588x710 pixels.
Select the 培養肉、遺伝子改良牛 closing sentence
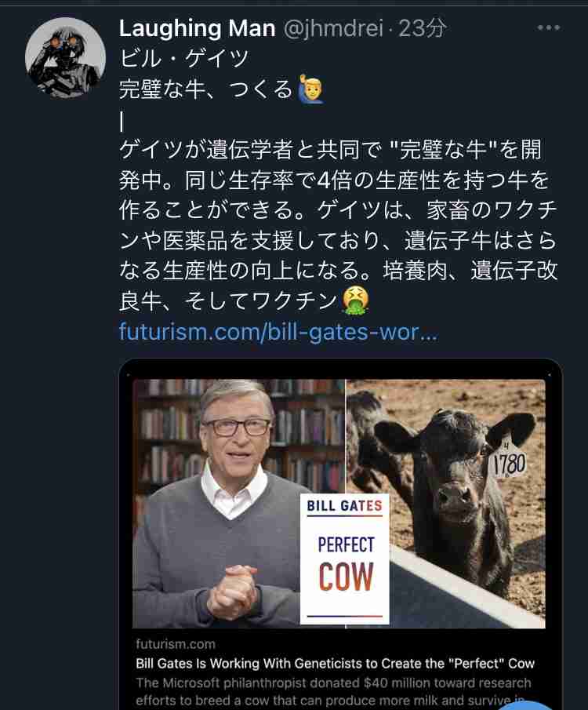tap(338, 286)
